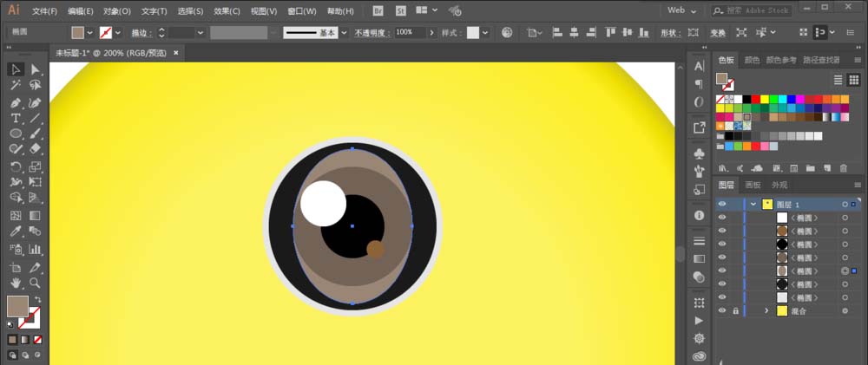The width and height of the screenshot is (868, 365).
Task: Set the Gradient color mode button
Action: 25,340
